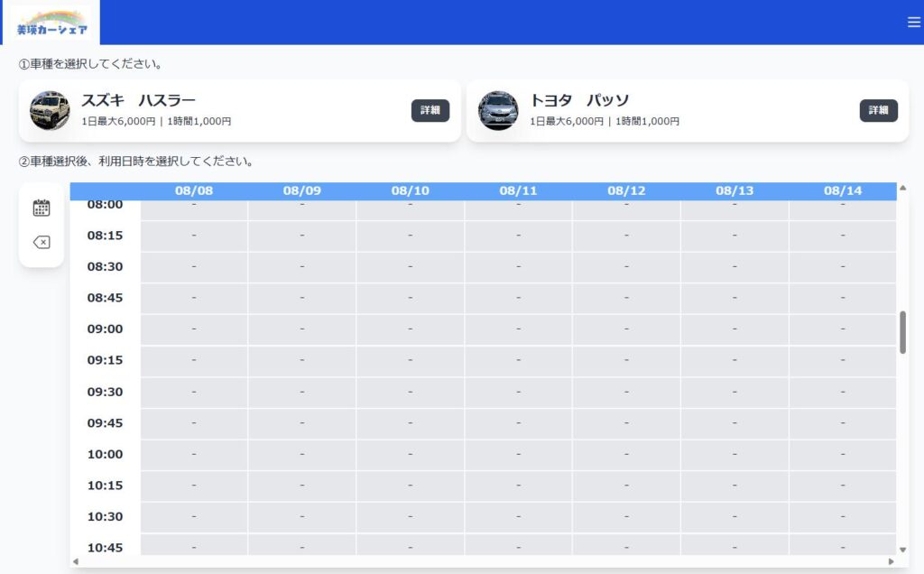924x574 pixels.
Task: Click the clear selection backspace icon
Action: pos(42,242)
